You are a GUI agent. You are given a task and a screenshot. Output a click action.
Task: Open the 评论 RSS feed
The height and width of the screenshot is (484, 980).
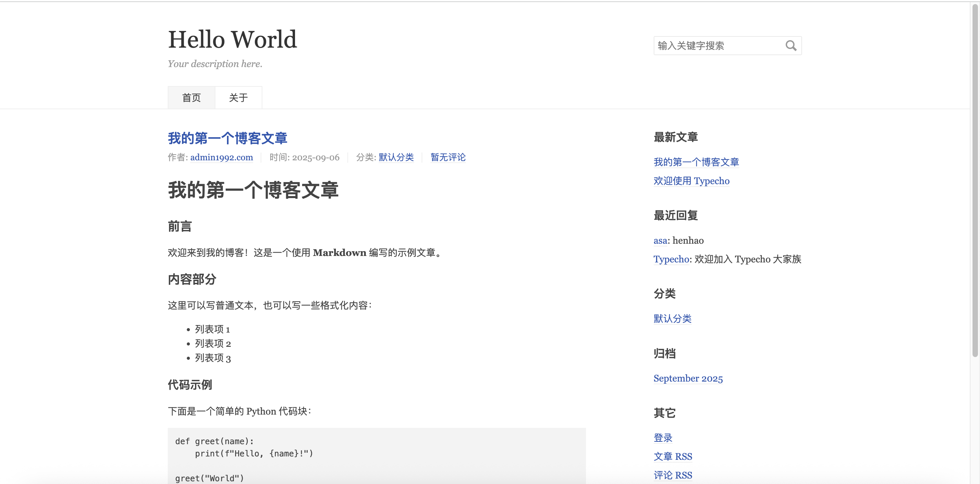pyautogui.click(x=673, y=475)
